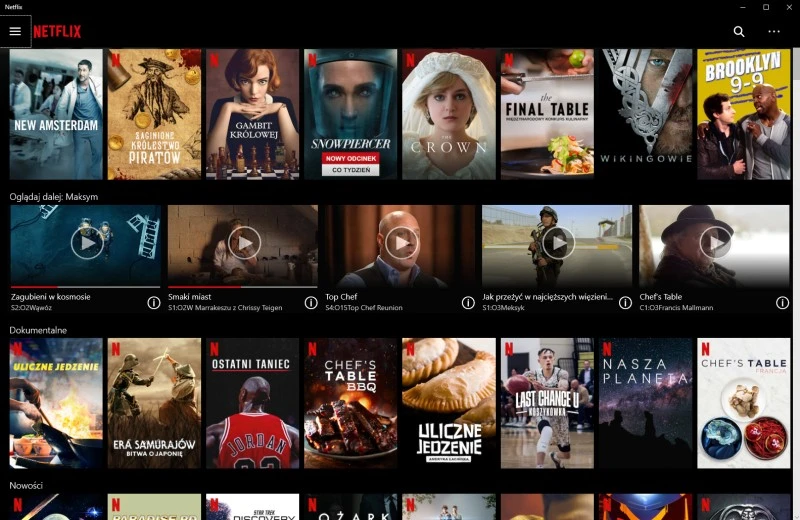Open the three-dots more options menu
Viewport: 800px width, 520px height.
pyautogui.click(x=774, y=32)
